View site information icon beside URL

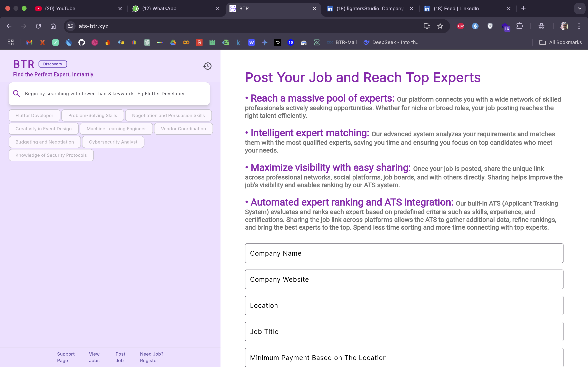click(70, 26)
